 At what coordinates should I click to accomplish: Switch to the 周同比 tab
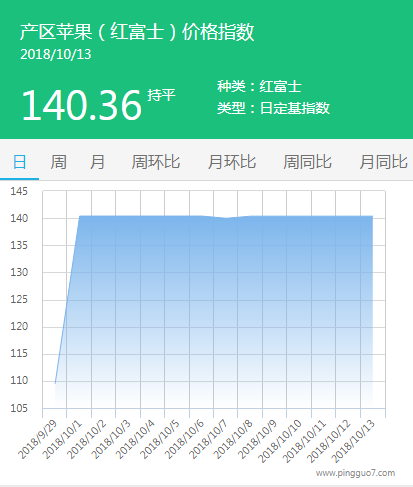pyautogui.click(x=307, y=162)
